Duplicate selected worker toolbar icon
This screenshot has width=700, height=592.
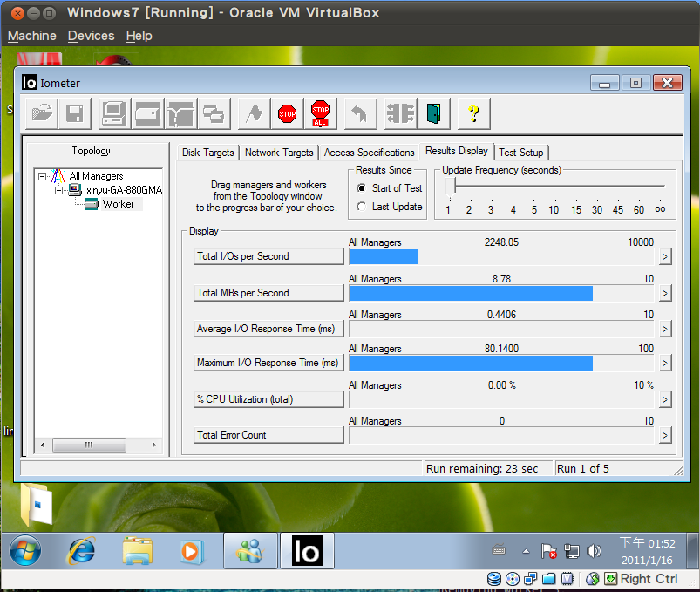tap(214, 113)
